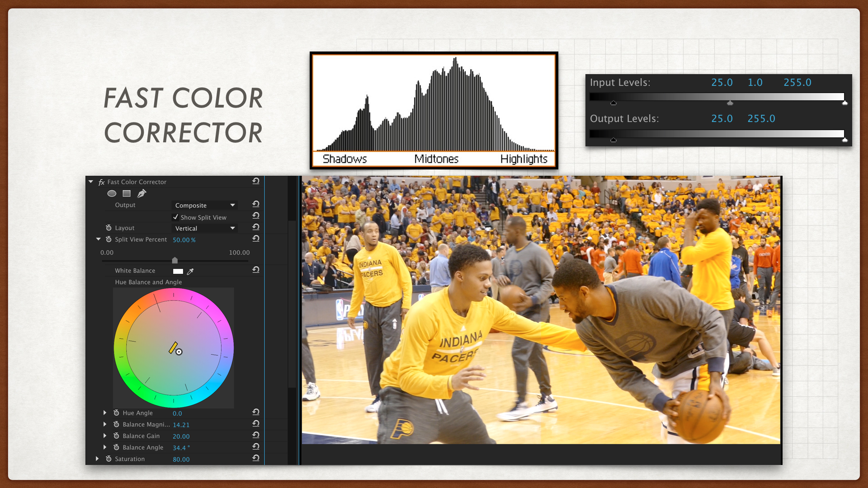Screen dimensions: 868x488
Task: Reset the Layout parameter
Action: pos(255,227)
